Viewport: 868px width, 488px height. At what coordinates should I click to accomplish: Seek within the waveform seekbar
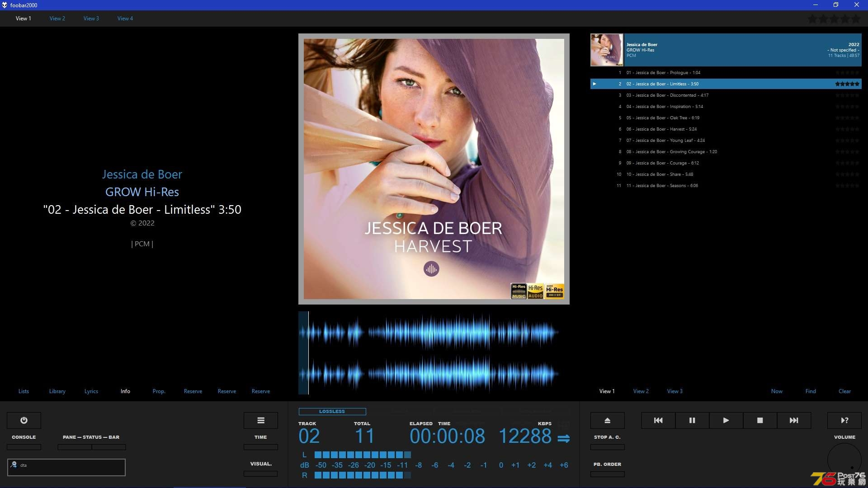point(434,353)
